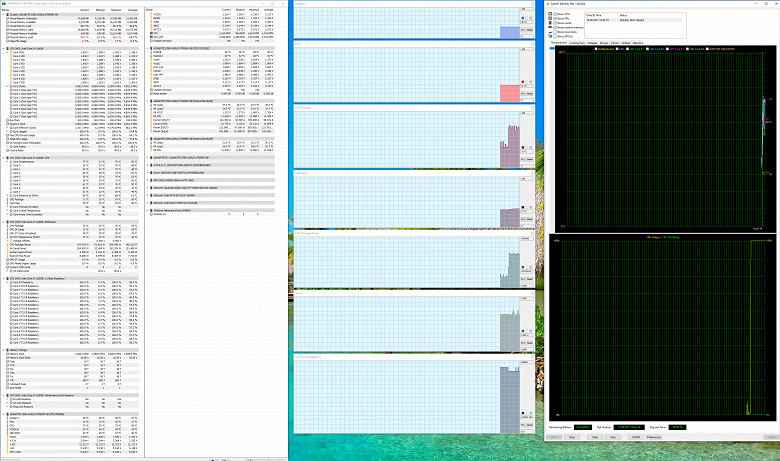This screenshot has width=780, height=461.
Task: Click the calculator icon beside Stress FPU
Action: (x=550, y=18)
